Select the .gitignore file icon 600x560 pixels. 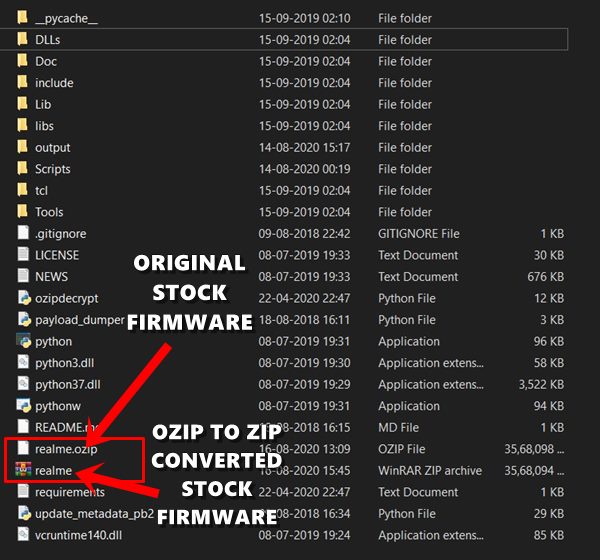[x=23, y=233]
